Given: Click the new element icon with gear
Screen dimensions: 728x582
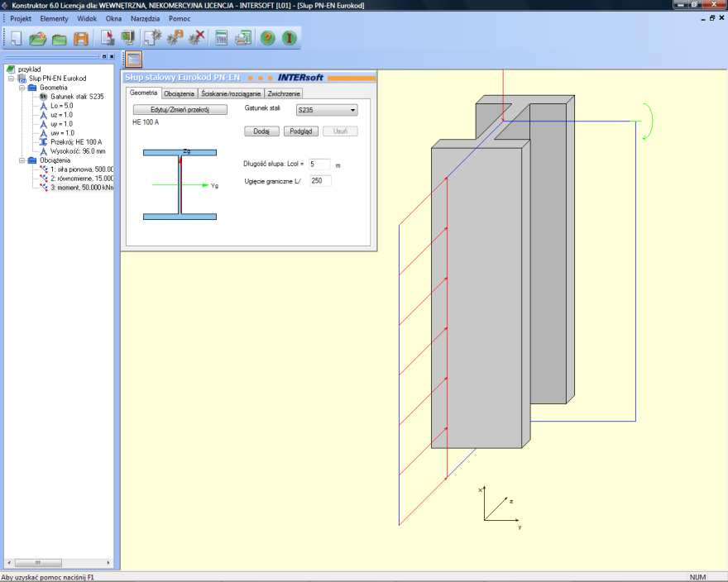Looking at the screenshot, I should click(x=152, y=37).
